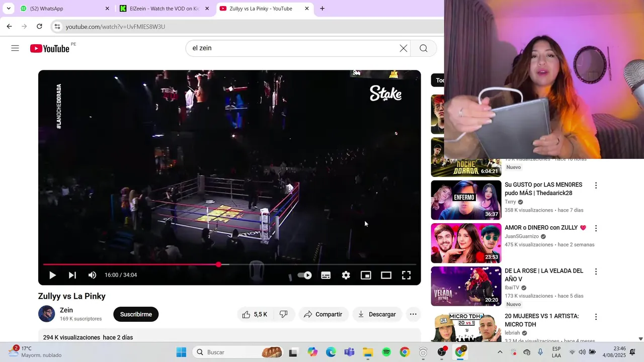Open File Explorer from the taskbar
Screen dimensions: 644x362
click(x=368, y=352)
